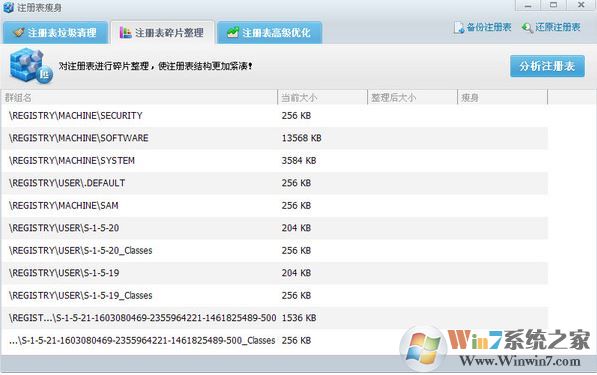This screenshot has height=375, width=597.
Task: Sort by 群组名 column header
Action: 139,97
